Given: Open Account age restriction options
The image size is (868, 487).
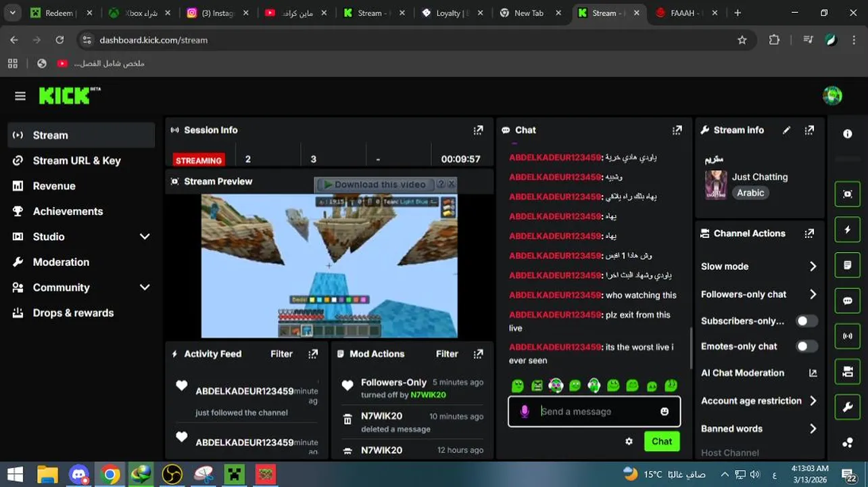Looking at the screenshot, I should click(759, 400).
